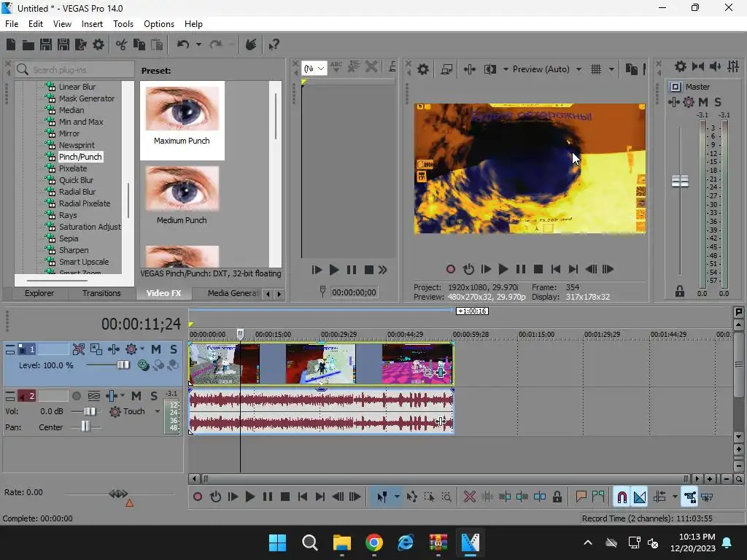This screenshot has height=560, width=747.
Task: Arm audio track 2 for record
Action: 76,396
